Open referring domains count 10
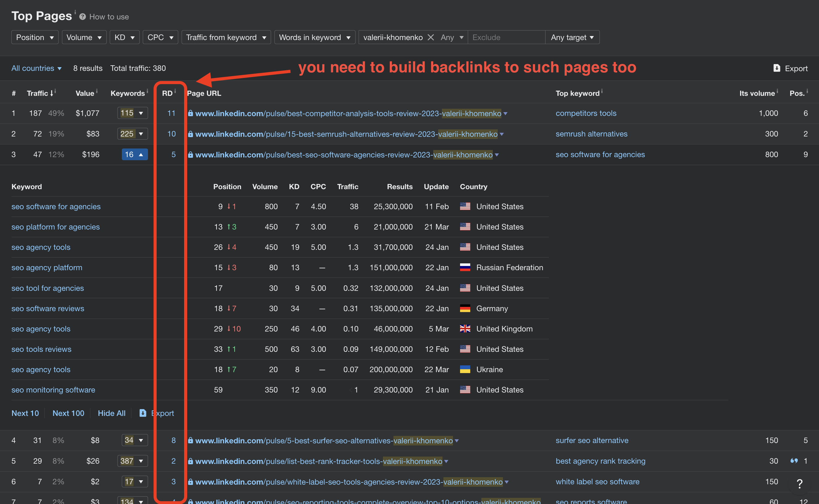Image resolution: width=819 pixels, height=504 pixels. (171, 134)
